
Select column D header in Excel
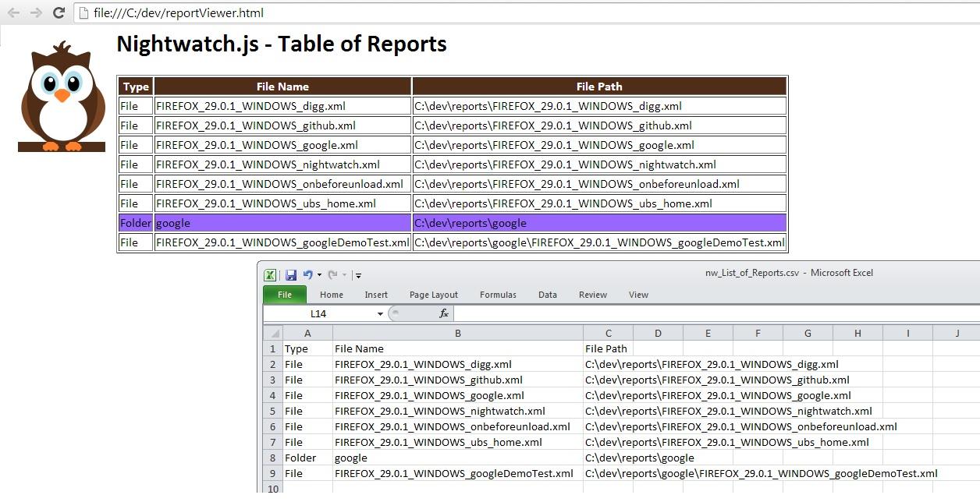click(658, 334)
